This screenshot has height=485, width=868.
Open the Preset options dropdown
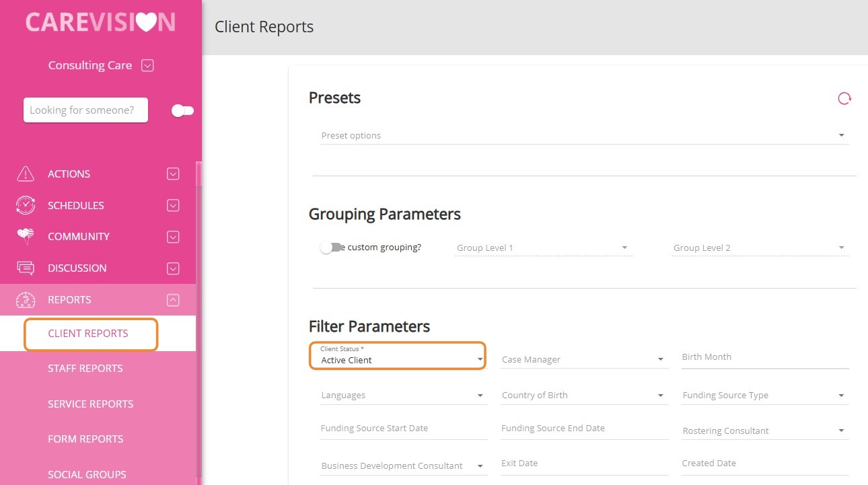click(x=583, y=136)
